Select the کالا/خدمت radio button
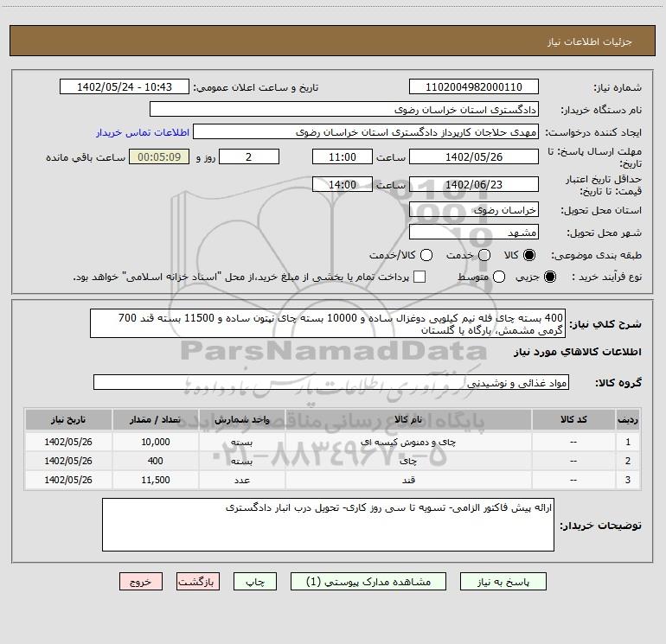This screenshot has height=644, width=666. tap(426, 256)
